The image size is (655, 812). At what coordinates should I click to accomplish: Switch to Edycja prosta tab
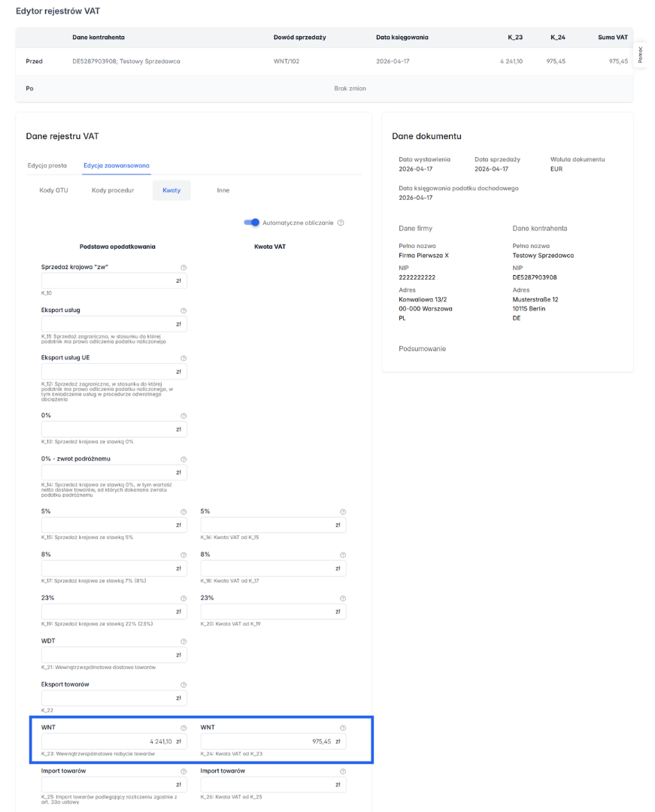click(47, 165)
